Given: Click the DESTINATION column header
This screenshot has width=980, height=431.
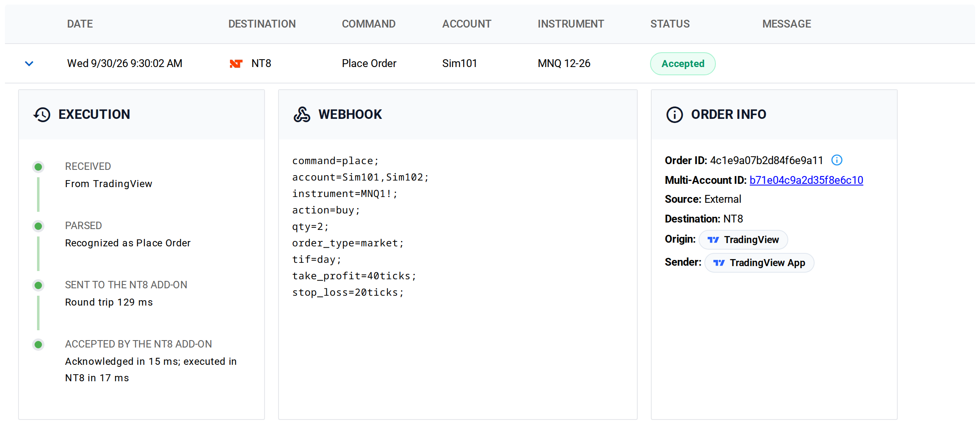Looking at the screenshot, I should pyautogui.click(x=262, y=24).
